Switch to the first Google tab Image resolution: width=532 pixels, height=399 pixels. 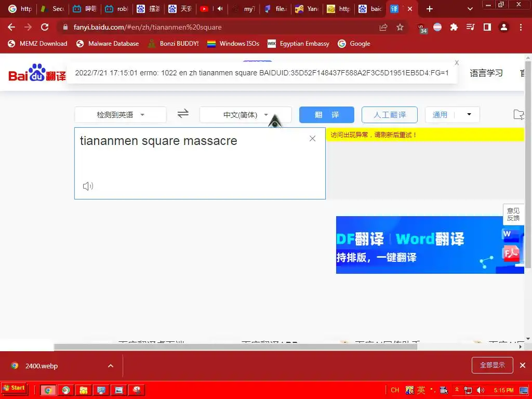[20, 9]
